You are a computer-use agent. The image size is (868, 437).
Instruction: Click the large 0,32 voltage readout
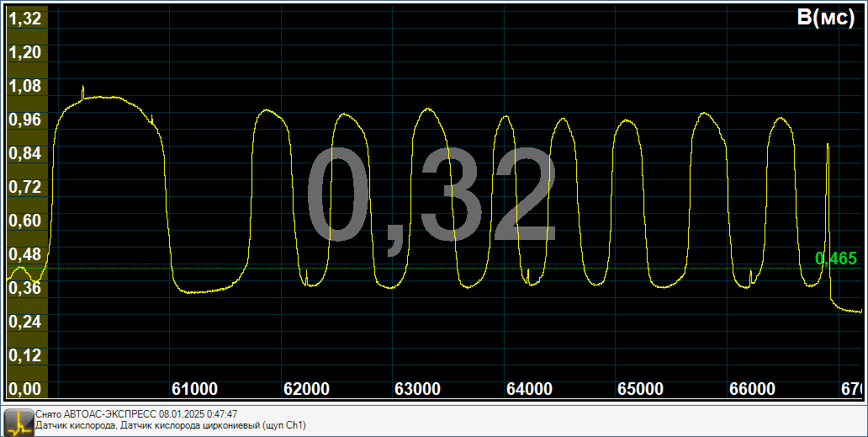(x=430, y=197)
